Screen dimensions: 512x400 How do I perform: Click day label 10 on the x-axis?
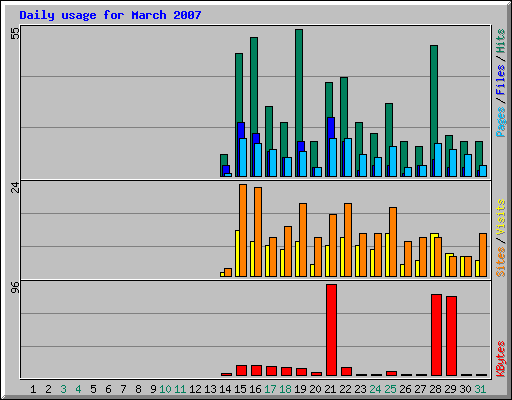[x=165, y=389]
